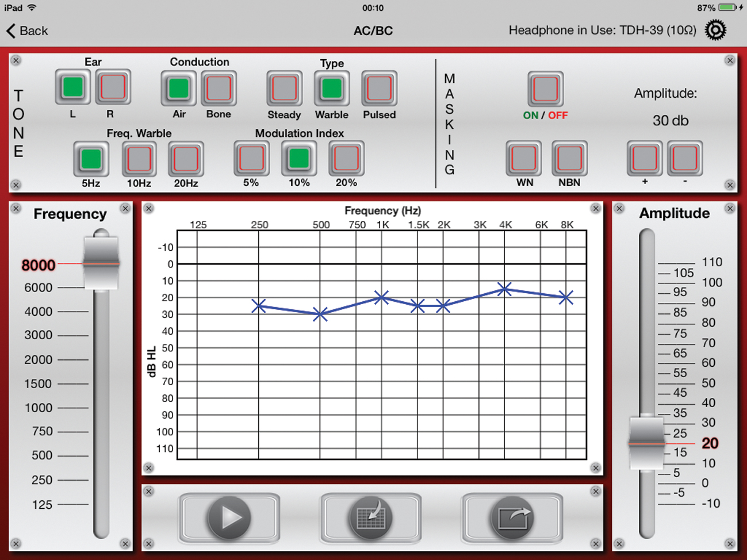Select NBN narrow band noise masking

(x=569, y=158)
